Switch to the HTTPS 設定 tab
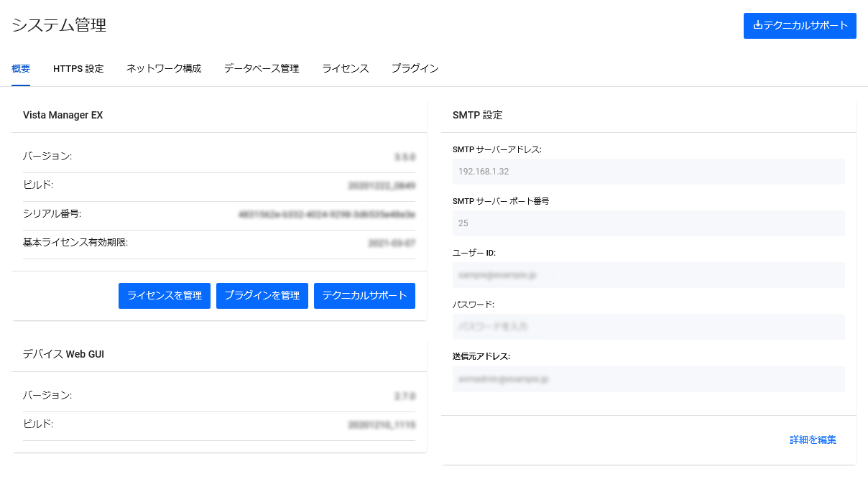The image size is (868, 479). (78, 68)
